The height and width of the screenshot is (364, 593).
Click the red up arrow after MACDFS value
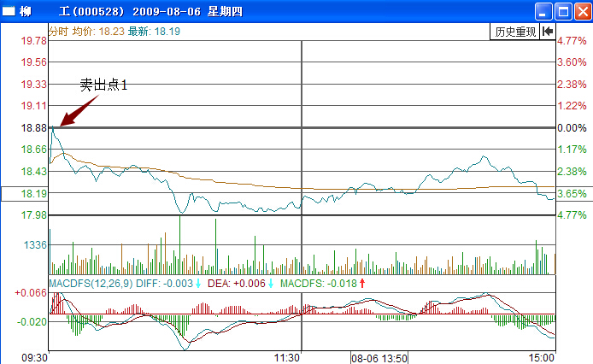tap(362, 283)
